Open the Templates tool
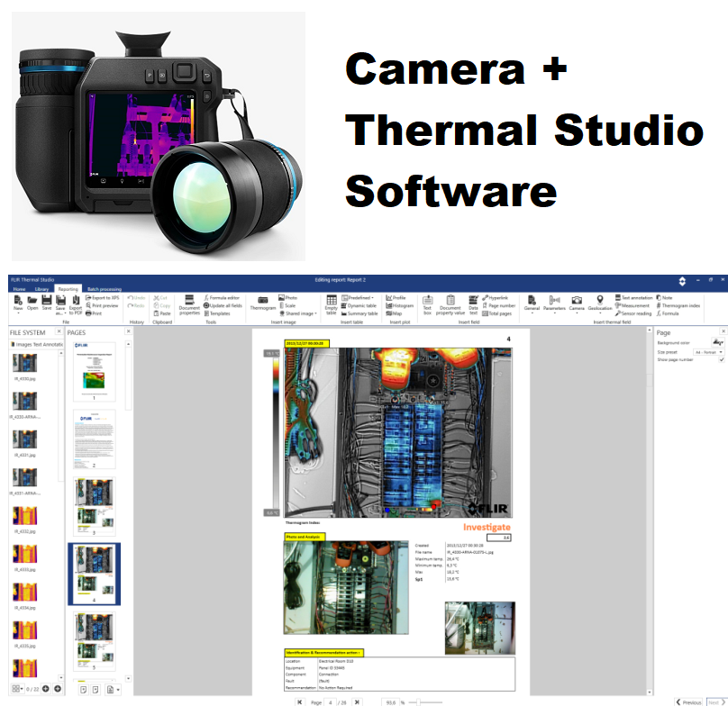Viewport: 728px width, 706px height. click(x=217, y=313)
